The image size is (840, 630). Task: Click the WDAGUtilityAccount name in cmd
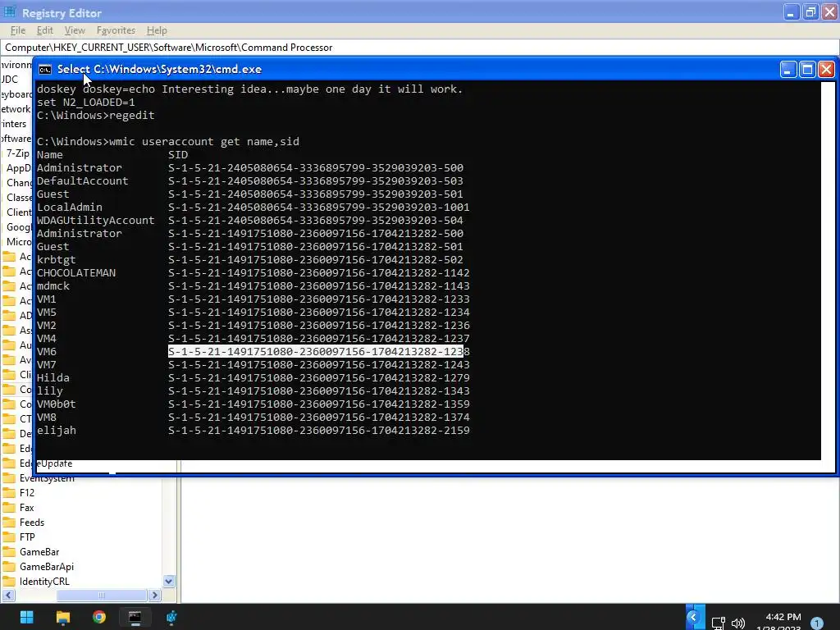(95, 221)
